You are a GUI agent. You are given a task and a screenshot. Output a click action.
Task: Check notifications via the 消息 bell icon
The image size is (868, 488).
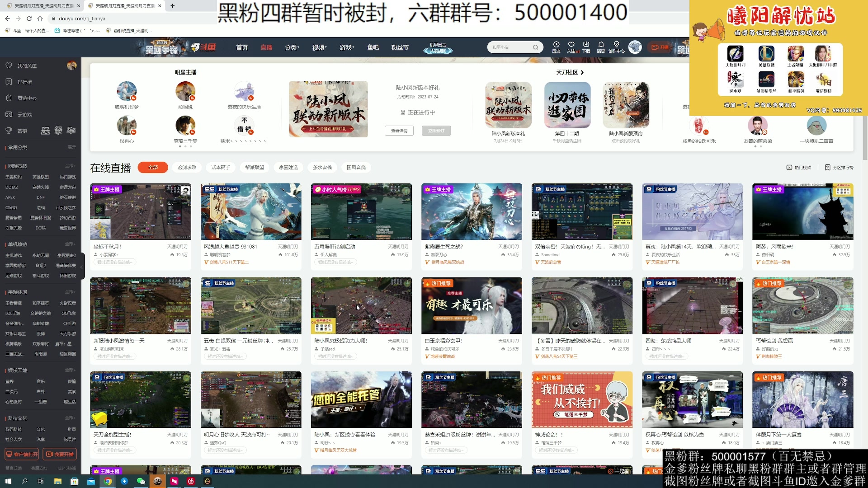coord(601,47)
